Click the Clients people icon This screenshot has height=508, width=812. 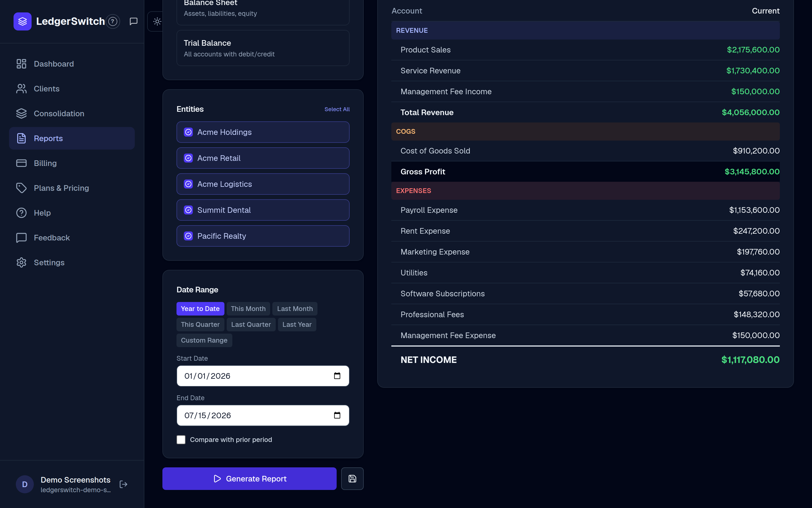click(x=21, y=89)
